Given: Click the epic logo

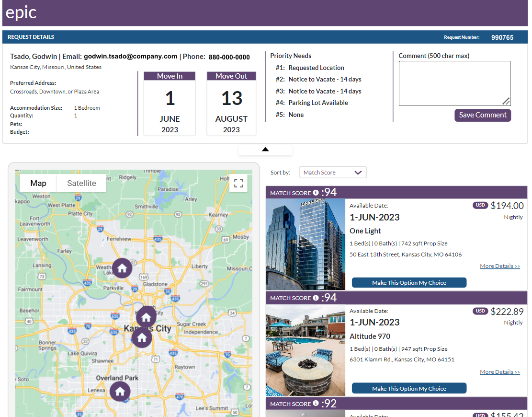Looking at the screenshot, I should click(x=21, y=13).
